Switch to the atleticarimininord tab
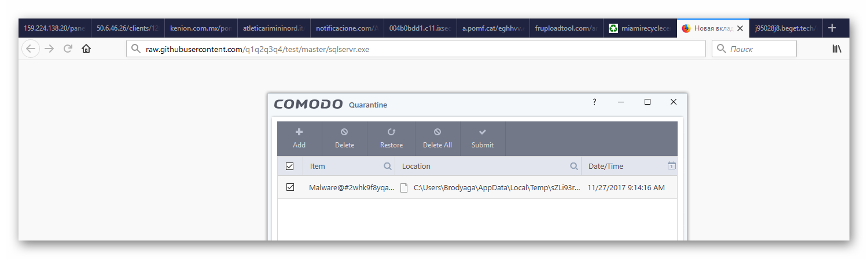Viewport: 868px width, 259px height. point(274,28)
